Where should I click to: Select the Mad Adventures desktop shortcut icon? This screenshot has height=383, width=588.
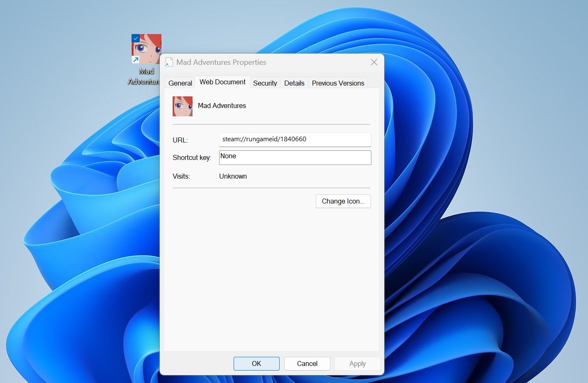tap(146, 49)
